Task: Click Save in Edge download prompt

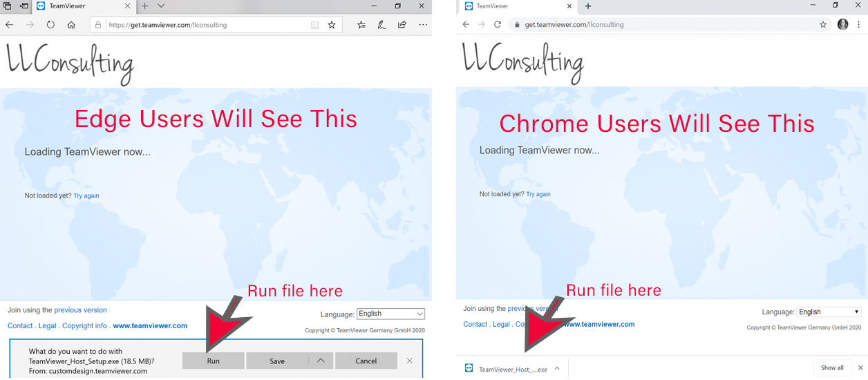Action: (277, 361)
